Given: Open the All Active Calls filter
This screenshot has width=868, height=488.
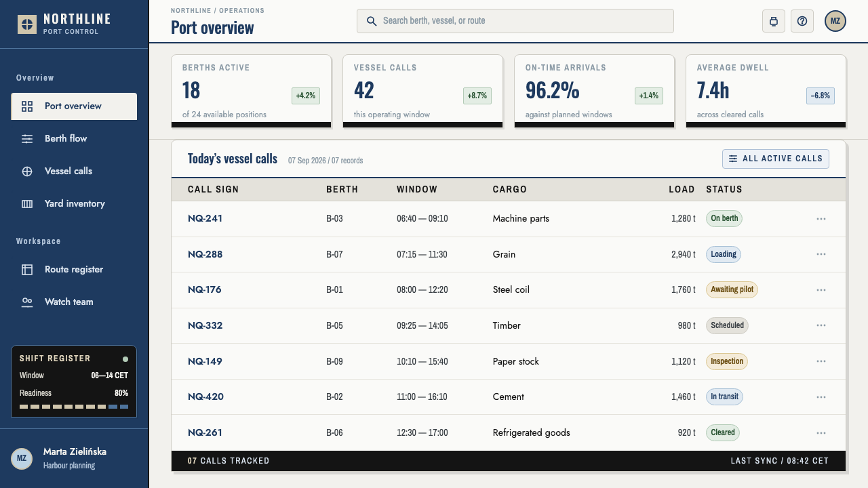Looking at the screenshot, I should click(776, 159).
